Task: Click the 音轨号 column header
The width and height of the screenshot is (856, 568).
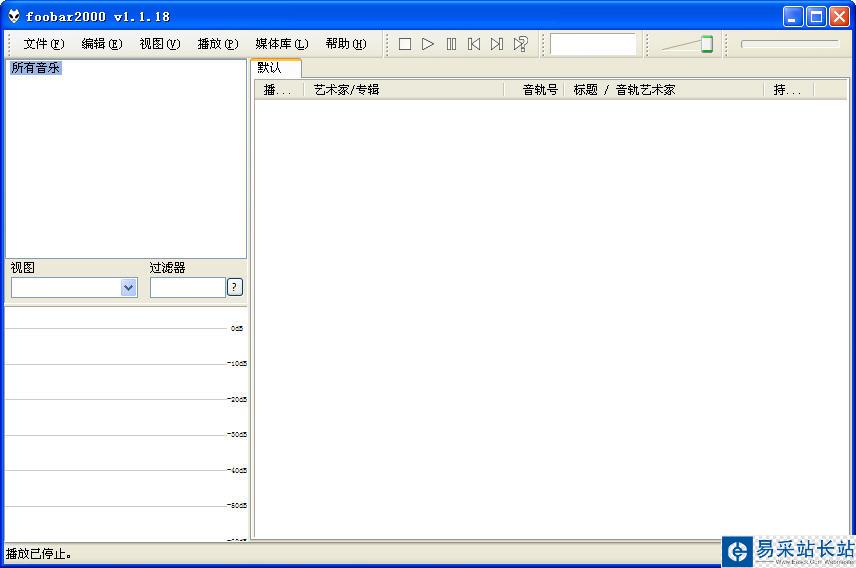Action: pos(534,90)
